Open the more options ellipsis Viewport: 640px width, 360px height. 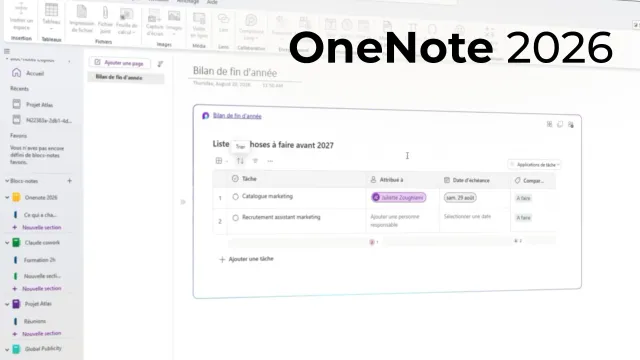270,161
